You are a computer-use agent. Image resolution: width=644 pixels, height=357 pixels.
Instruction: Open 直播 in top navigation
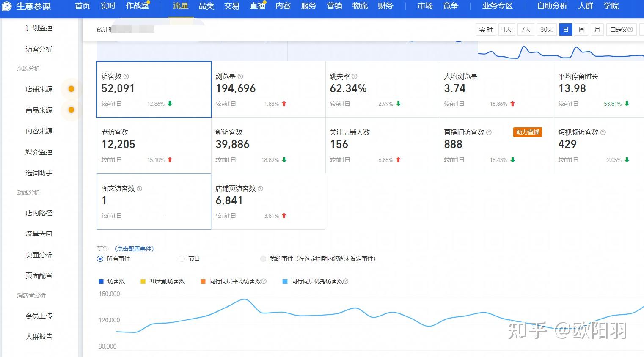[257, 6]
